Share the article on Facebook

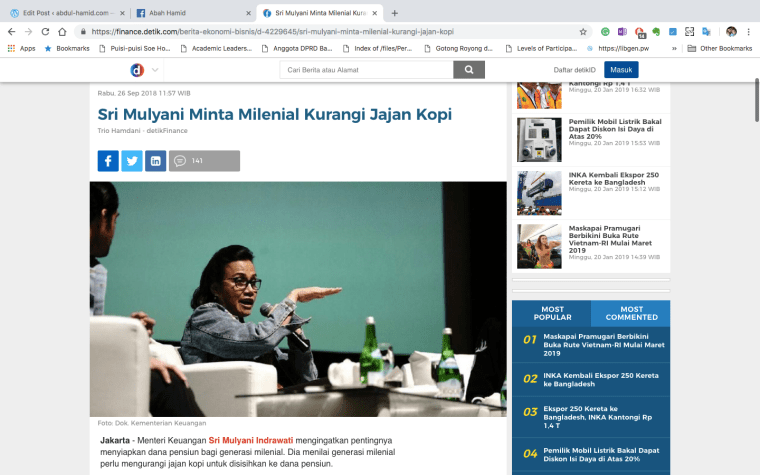[108, 161]
